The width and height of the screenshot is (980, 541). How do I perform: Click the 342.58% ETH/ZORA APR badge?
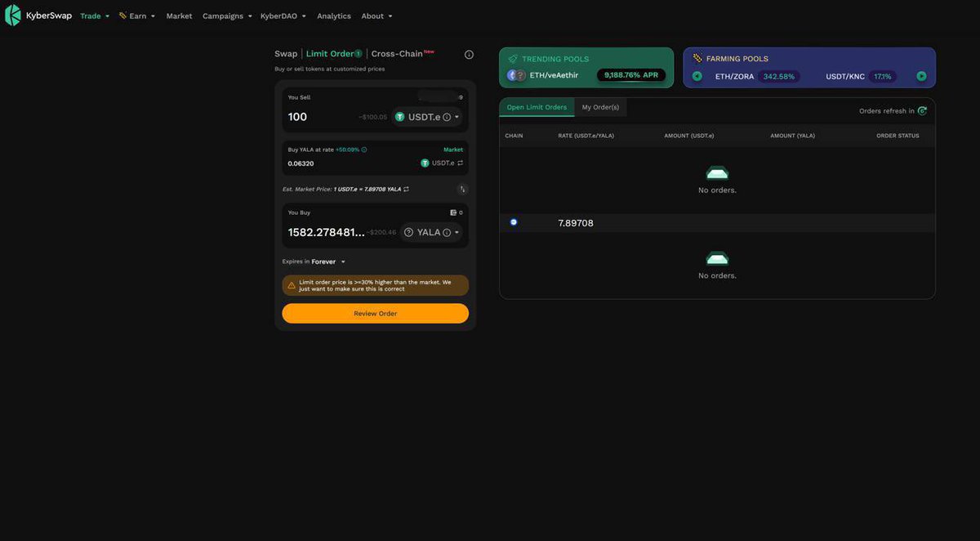[x=779, y=76]
